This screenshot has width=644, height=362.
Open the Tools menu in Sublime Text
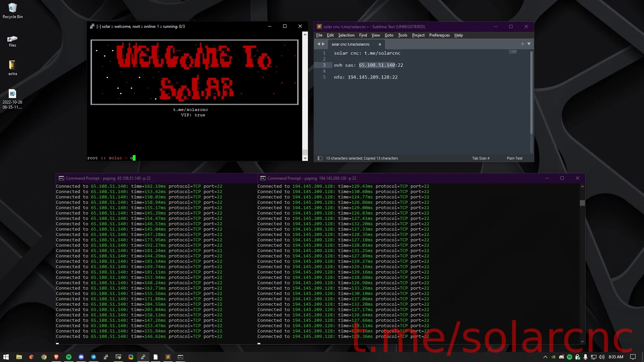402,35
